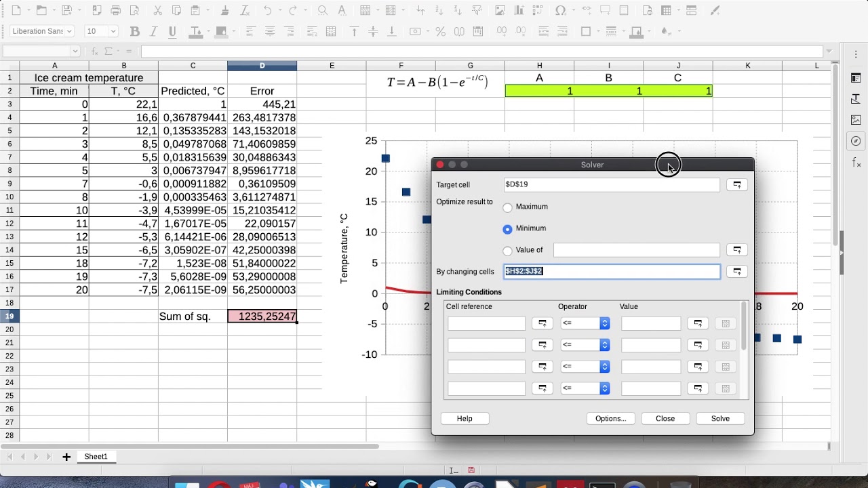Select column D header
The height and width of the screenshot is (488, 868).
[x=262, y=66]
